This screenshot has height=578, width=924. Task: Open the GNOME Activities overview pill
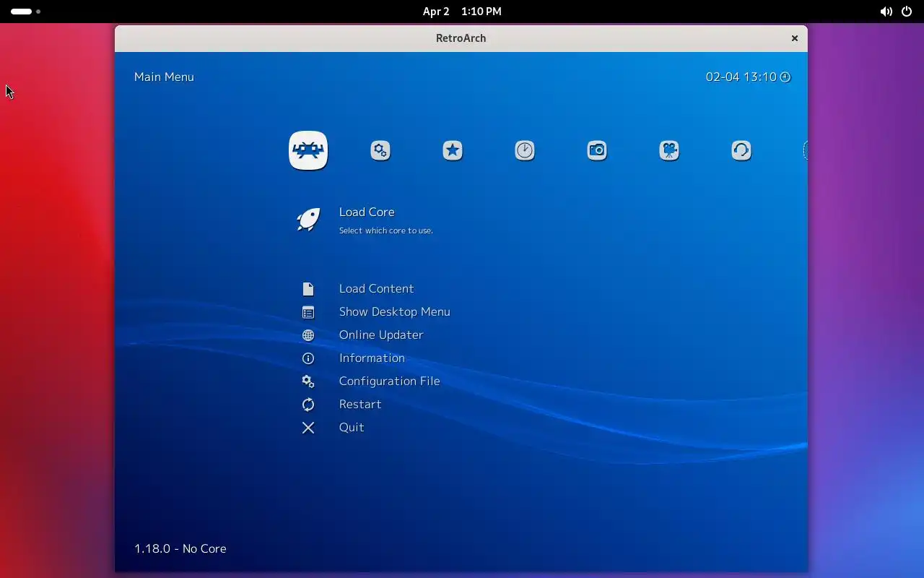[25, 12]
